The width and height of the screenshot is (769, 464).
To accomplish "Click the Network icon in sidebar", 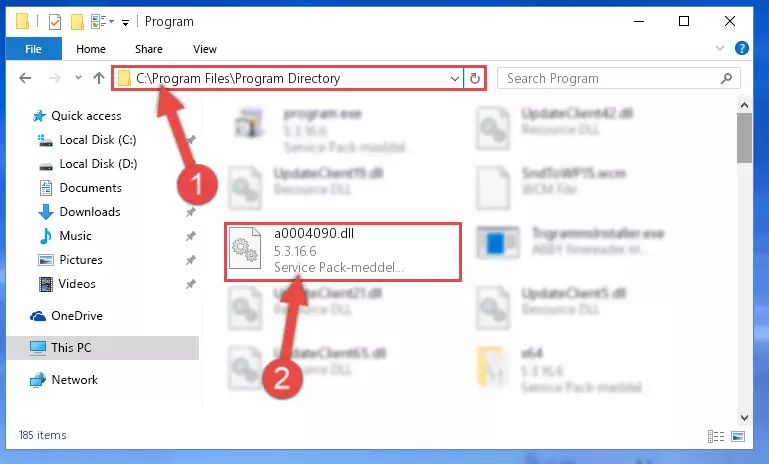I will pos(38,380).
